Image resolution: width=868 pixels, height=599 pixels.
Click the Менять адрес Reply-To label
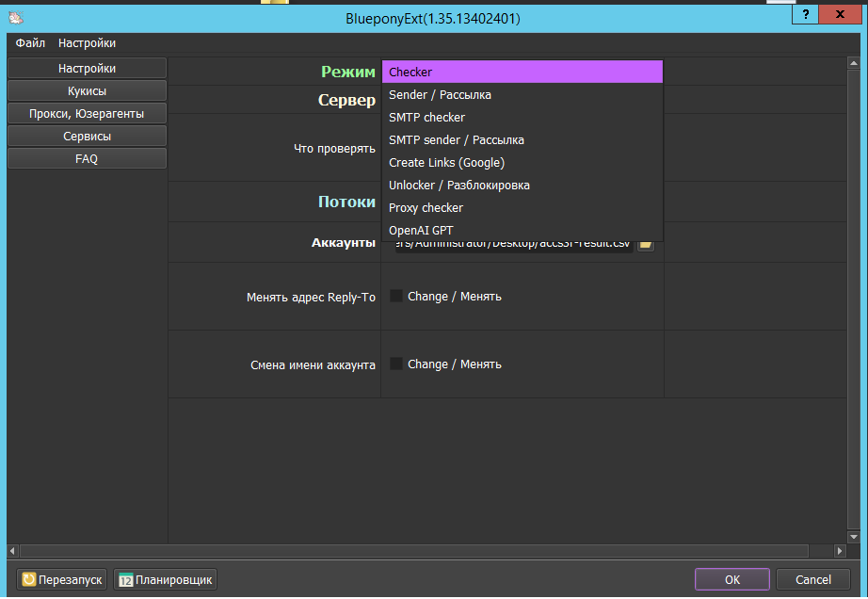(311, 298)
